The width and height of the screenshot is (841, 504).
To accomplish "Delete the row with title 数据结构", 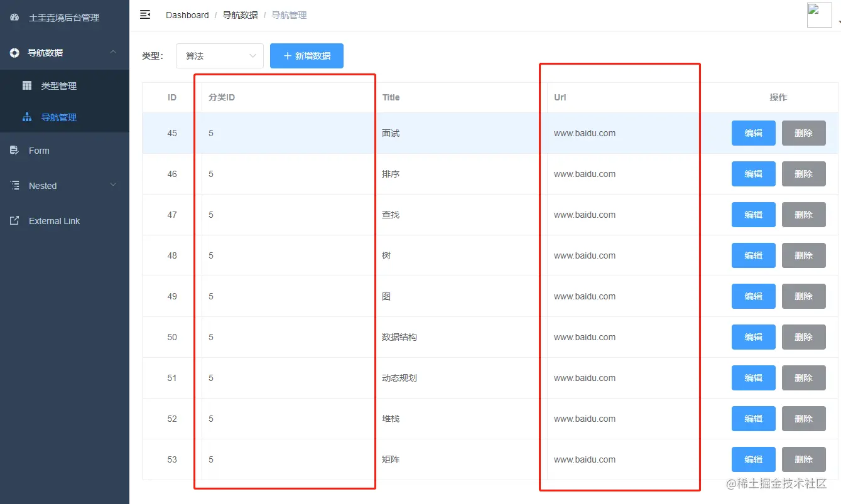I will 804,337.
